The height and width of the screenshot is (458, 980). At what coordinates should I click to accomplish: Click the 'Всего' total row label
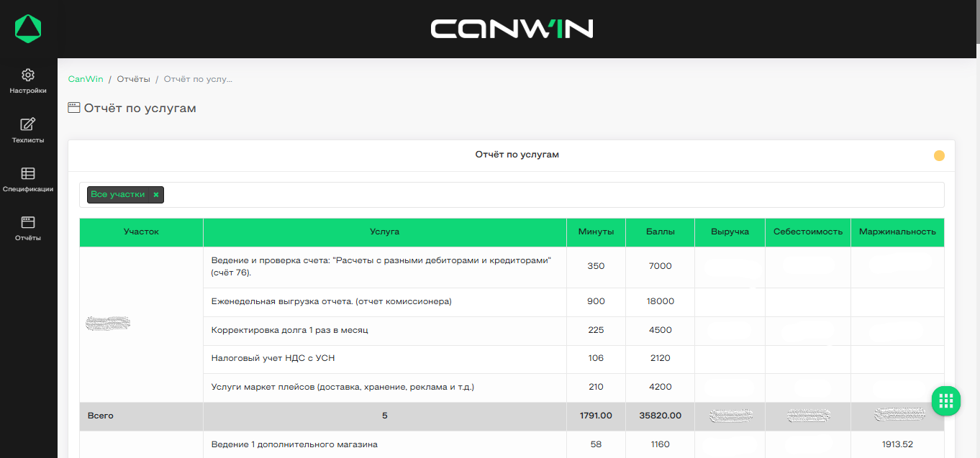click(x=101, y=416)
